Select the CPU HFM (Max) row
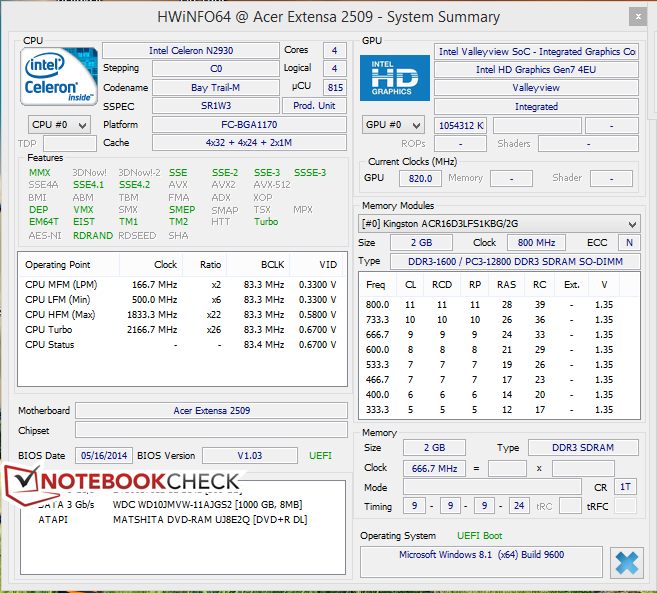The width and height of the screenshot is (657, 593). [x=181, y=315]
